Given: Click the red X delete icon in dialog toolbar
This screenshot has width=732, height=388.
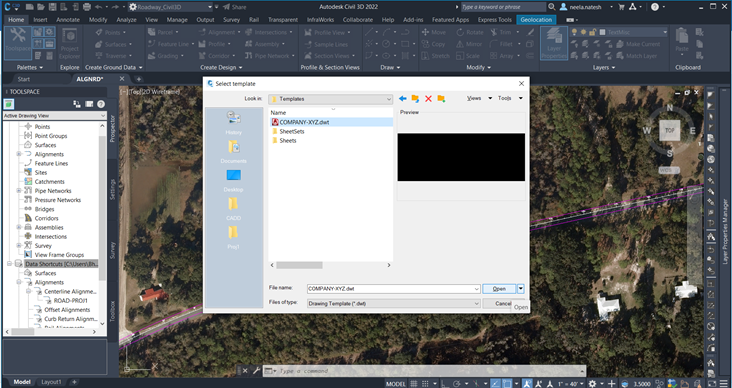Looking at the screenshot, I should click(428, 99).
